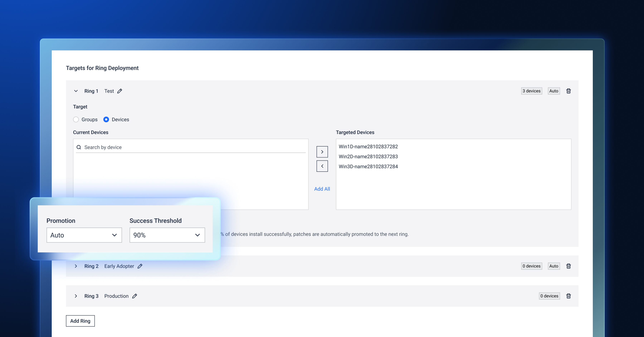Select the Groups radio button
The height and width of the screenshot is (337, 644).
click(76, 119)
